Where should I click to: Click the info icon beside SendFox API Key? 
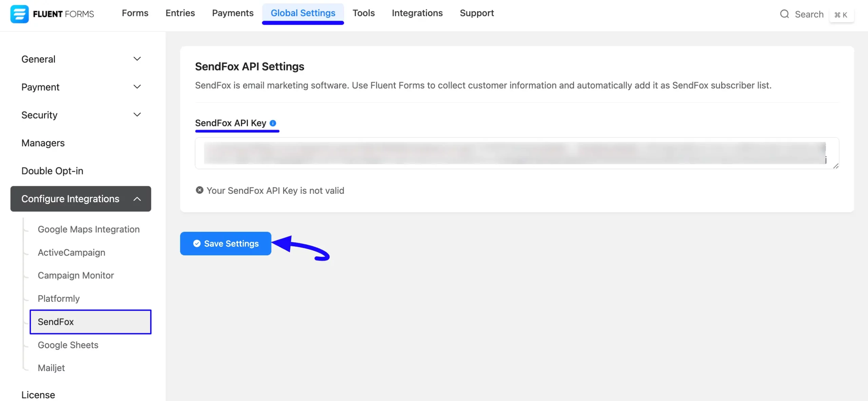(x=273, y=123)
